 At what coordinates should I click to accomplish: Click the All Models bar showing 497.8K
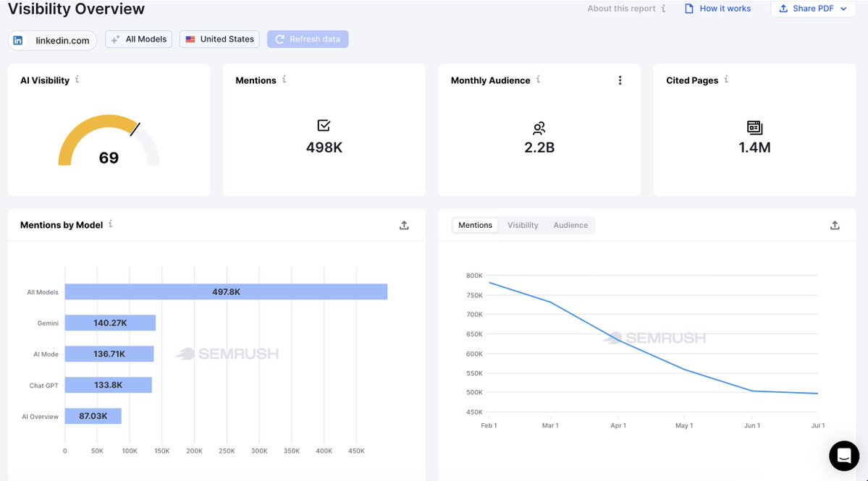[226, 292]
